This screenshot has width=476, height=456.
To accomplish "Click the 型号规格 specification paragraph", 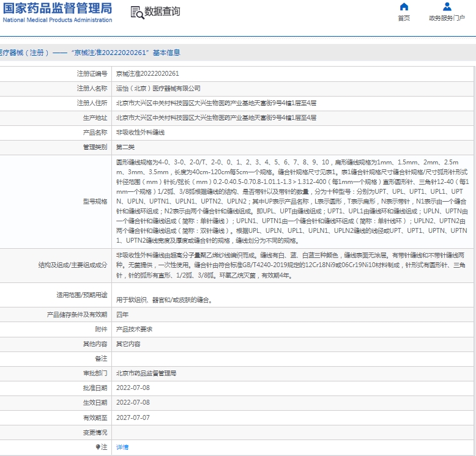I will [x=292, y=201].
